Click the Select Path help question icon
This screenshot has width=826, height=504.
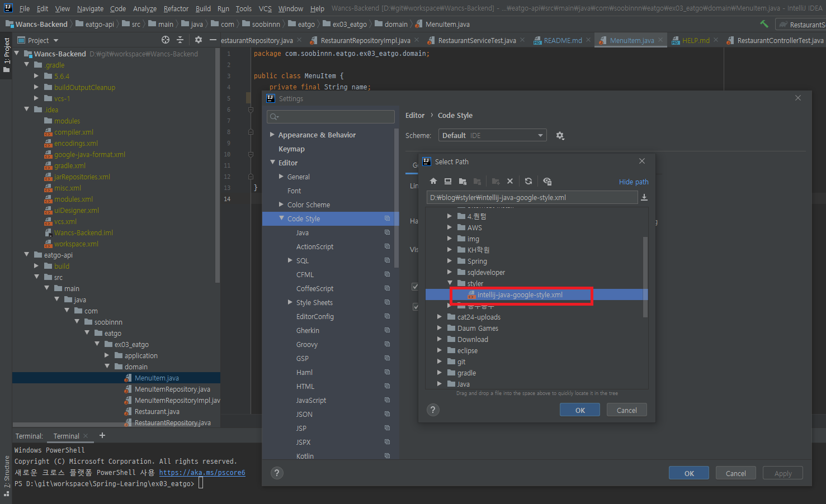(x=433, y=410)
